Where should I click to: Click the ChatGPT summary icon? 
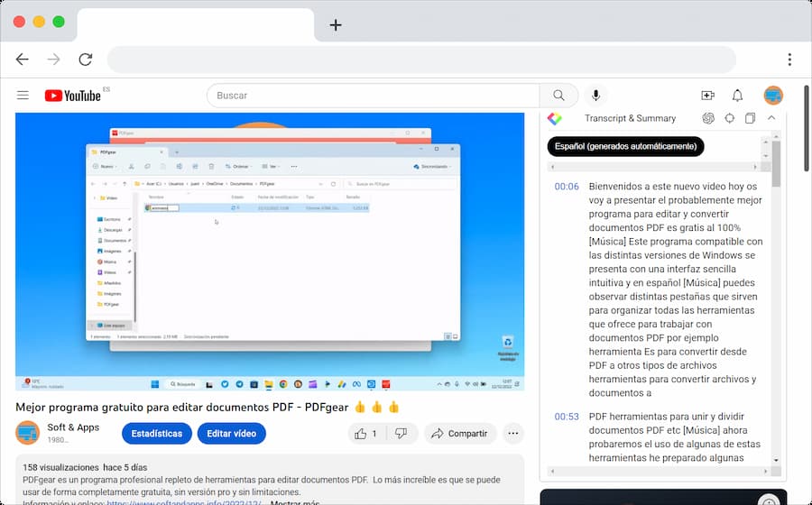(x=708, y=118)
